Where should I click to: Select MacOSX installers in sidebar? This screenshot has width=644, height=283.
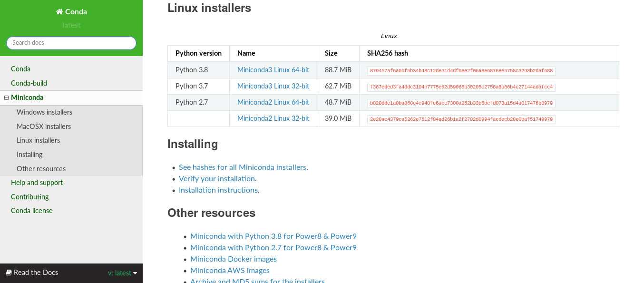[x=44, y=127]
